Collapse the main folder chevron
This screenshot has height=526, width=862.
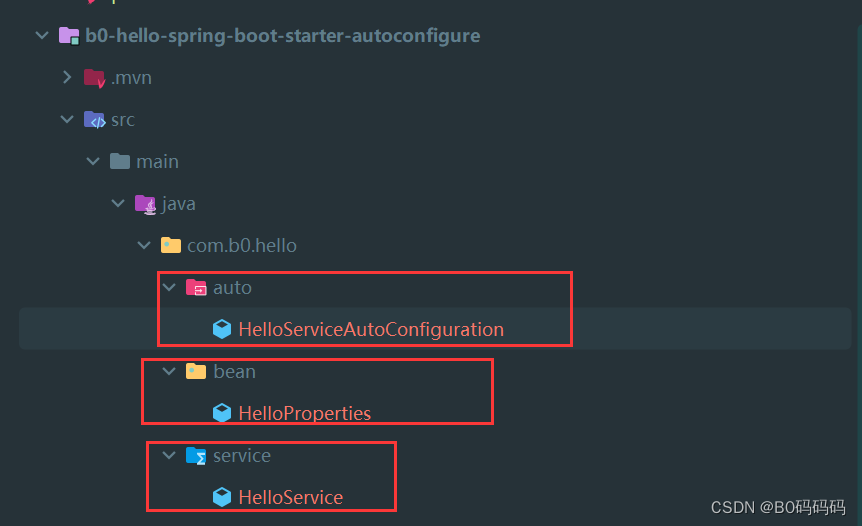click(93, 162)
